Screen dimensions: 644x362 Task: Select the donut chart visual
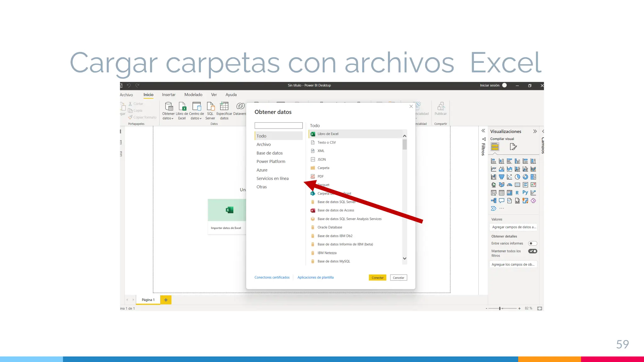point(525,177)
